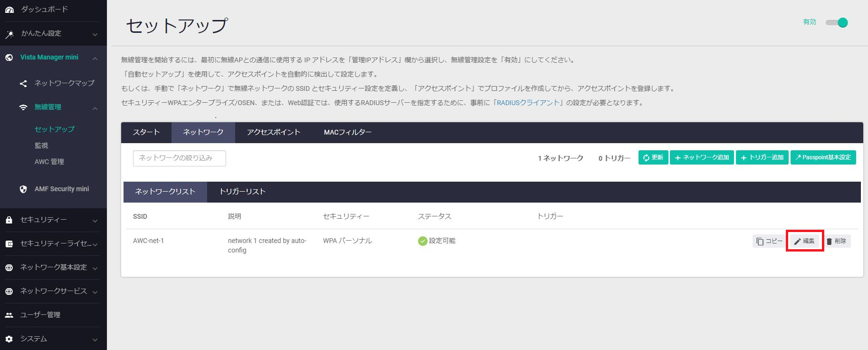Collapse the Vista Manager mini section

(95, 58)
